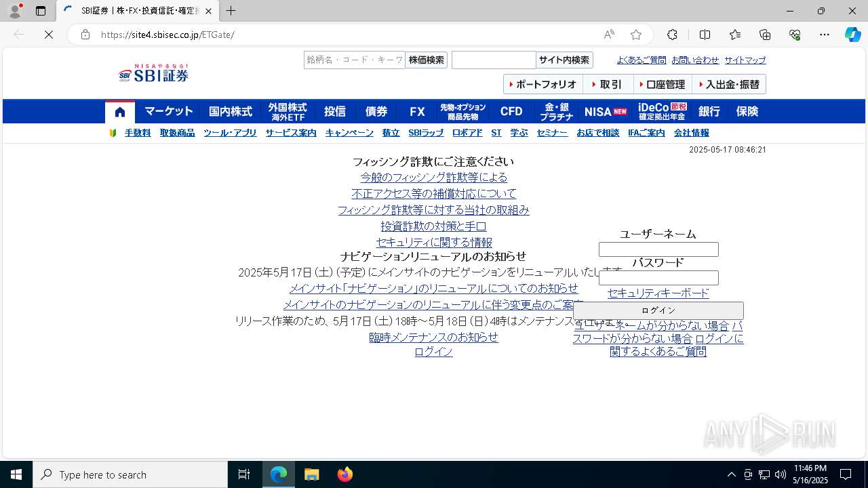
Task: Open the Tab actions menu icon
Action: (41, 11)
